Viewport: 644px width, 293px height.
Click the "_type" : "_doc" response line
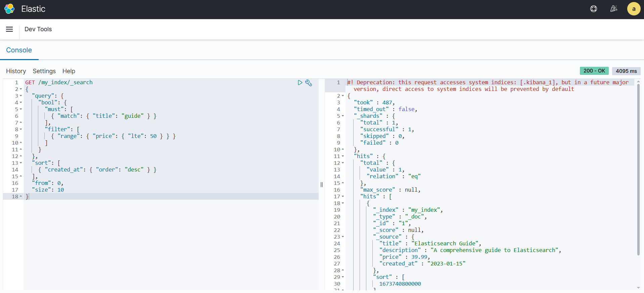400,217
